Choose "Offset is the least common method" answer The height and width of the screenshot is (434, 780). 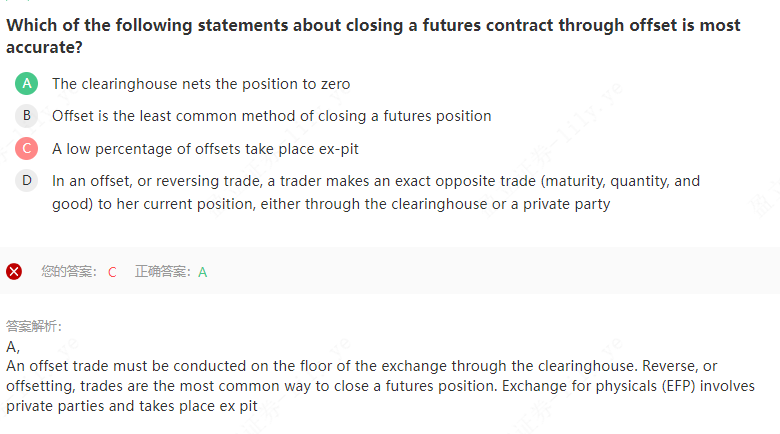(271, 116)
